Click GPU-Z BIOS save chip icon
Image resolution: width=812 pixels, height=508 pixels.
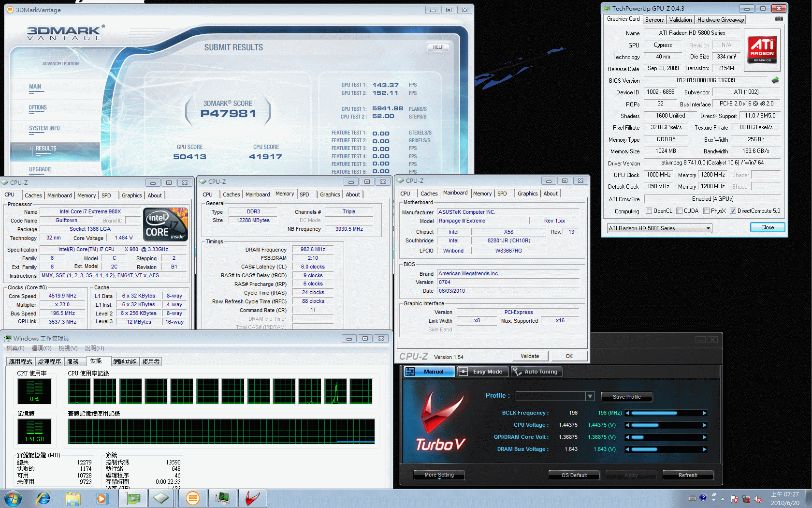pos(775,80)
